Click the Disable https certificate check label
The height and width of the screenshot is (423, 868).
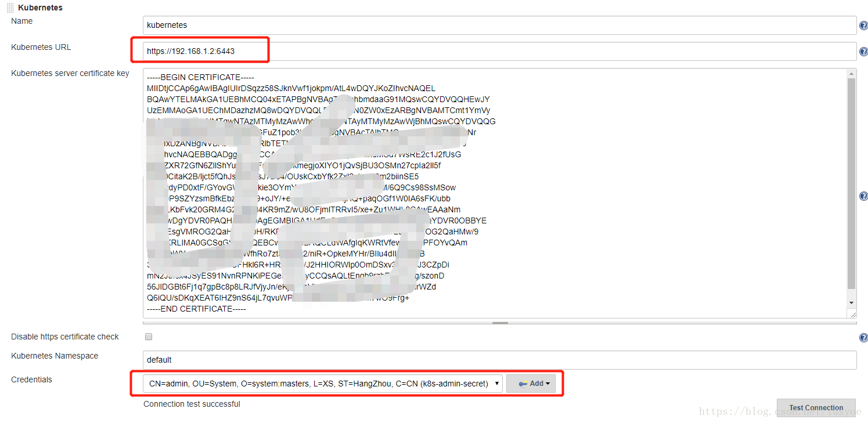65,337
